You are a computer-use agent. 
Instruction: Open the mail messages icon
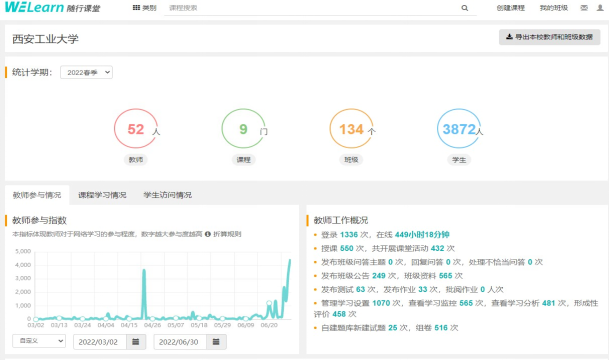[584, 8]
